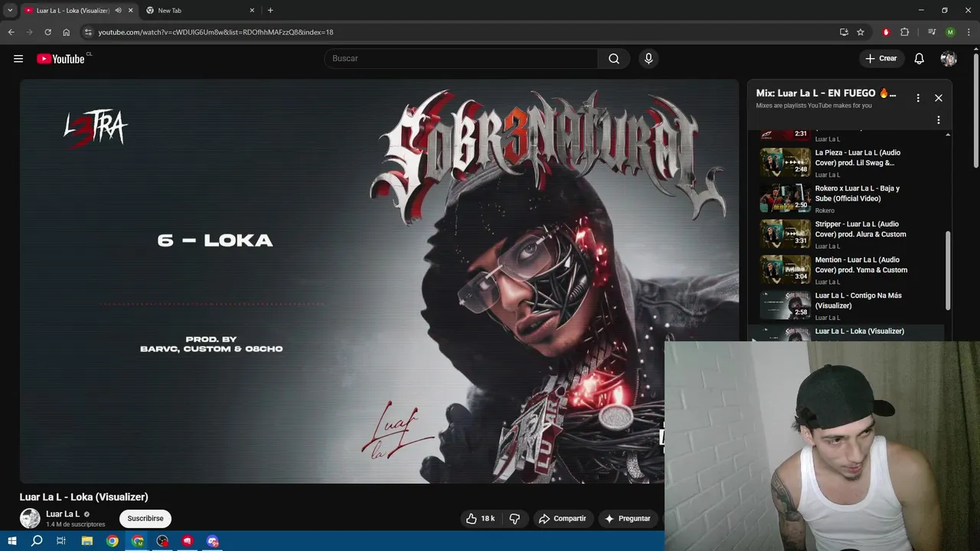This screenshot has height=551, width=980.
Task: Close the New Tab tab
Action: (252, 10)
